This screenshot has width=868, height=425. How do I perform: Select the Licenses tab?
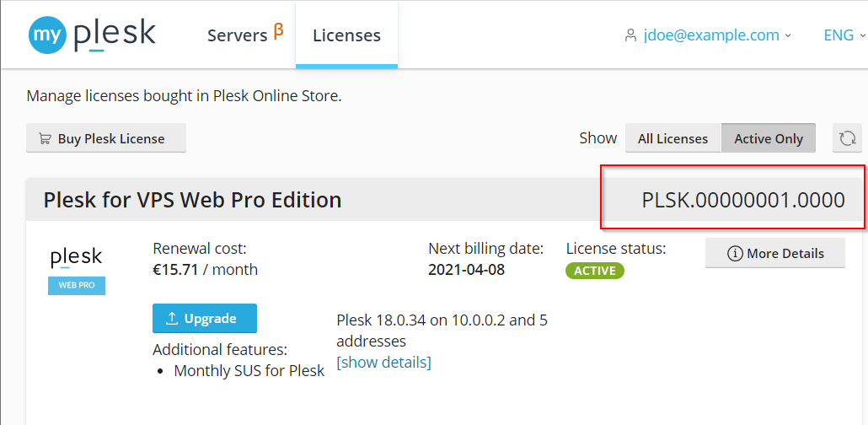click(x=346, y=35)
